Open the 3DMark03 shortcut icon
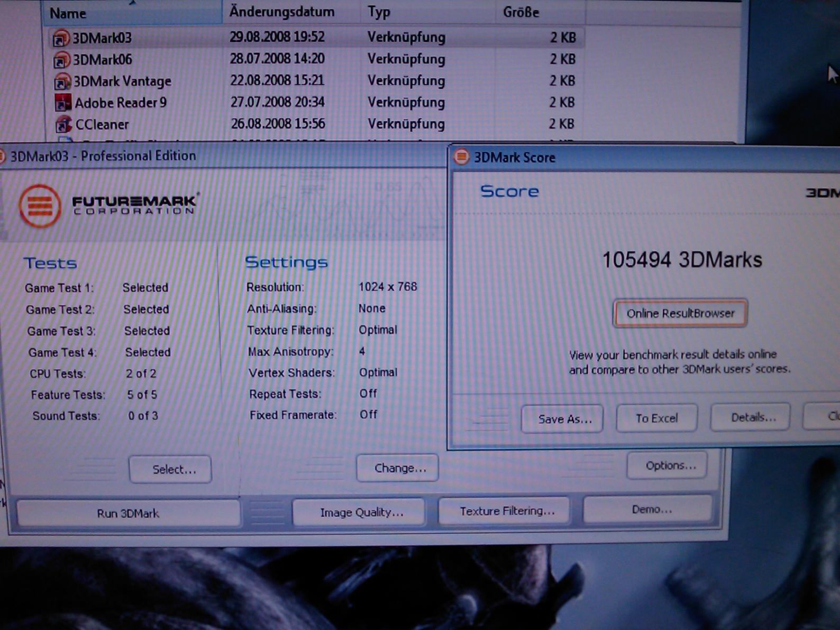This screenshot has width=840, height=630. (x=61, y=38)
